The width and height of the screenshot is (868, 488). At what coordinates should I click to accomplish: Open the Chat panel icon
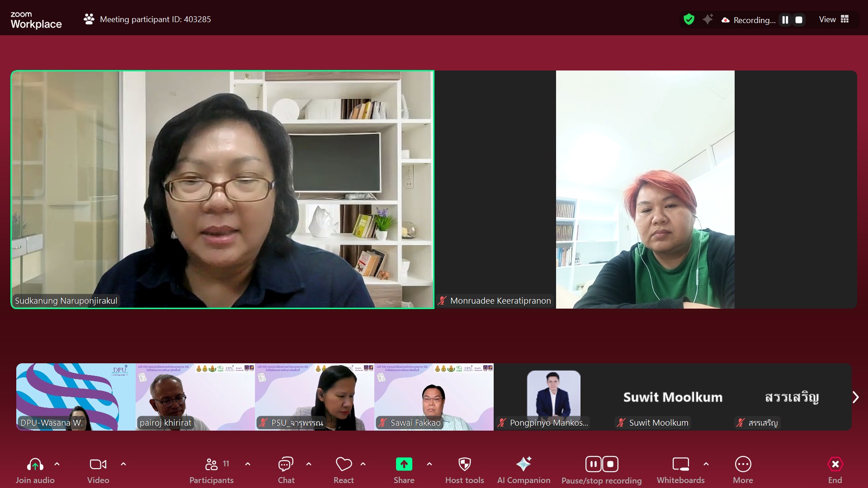tap(286, 465)
